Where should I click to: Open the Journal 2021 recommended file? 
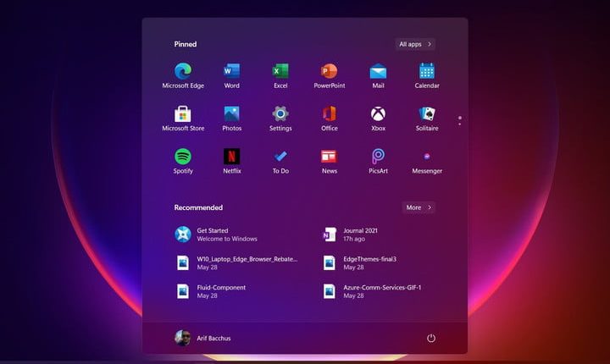[x=362, y=234]
